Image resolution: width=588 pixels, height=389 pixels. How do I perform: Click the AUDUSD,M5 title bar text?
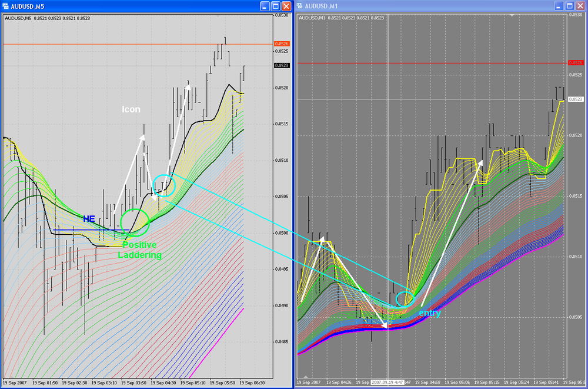click(x=28, y=6)
